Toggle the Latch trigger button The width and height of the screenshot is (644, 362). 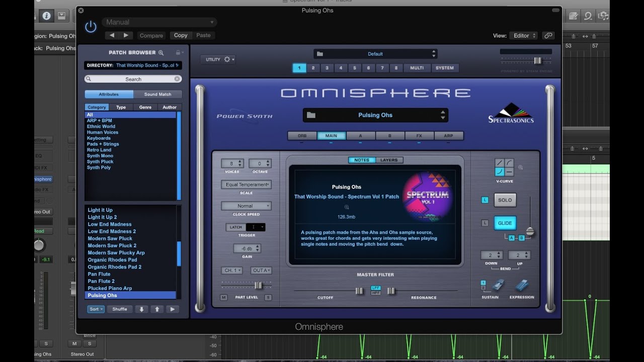tap(236, 227)
